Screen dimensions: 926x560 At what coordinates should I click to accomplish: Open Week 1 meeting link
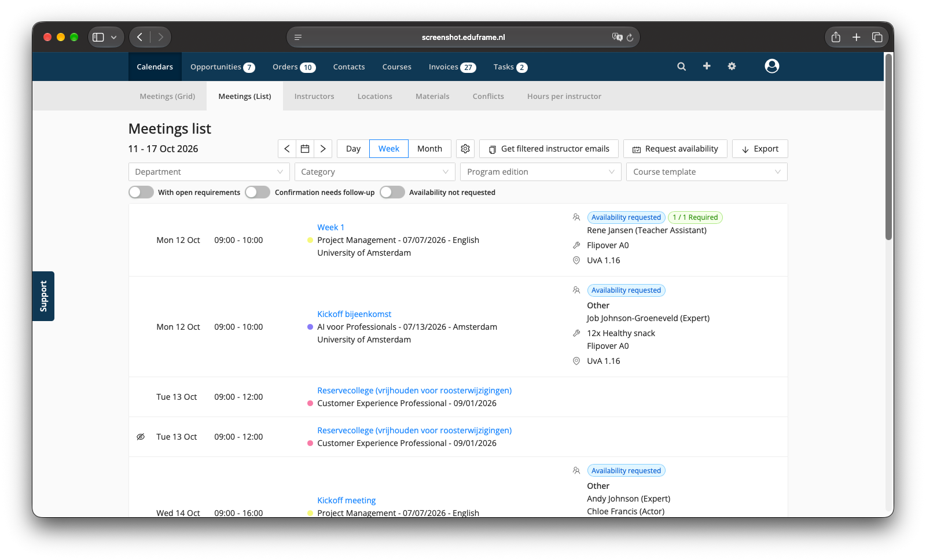pos(331,227)
